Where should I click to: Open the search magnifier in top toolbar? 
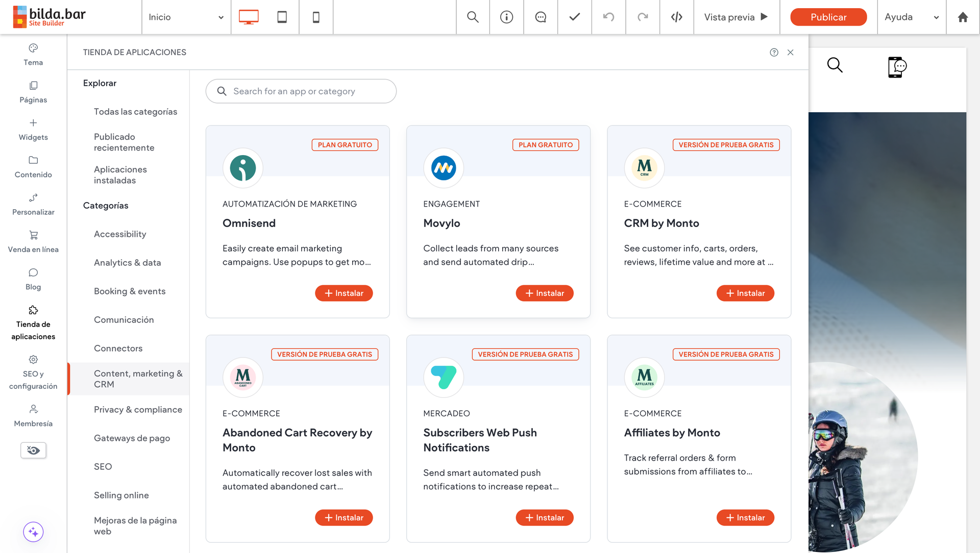(473, 17)
